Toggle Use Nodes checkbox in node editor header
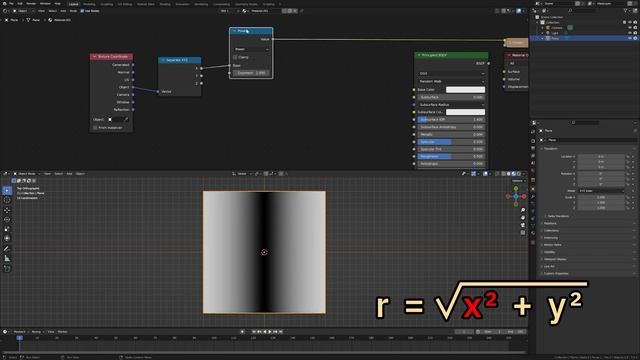The width and height of the screenshot is (640, 360). tap(82, 11)
